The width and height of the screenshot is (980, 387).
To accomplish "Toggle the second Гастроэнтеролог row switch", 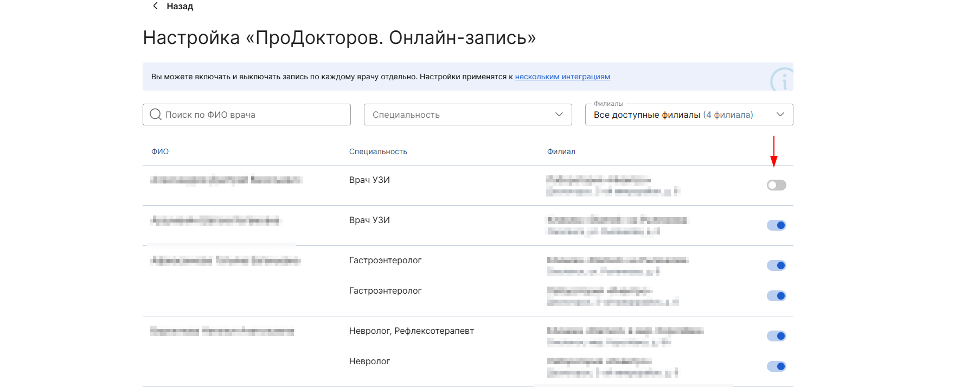I will 777,296.
